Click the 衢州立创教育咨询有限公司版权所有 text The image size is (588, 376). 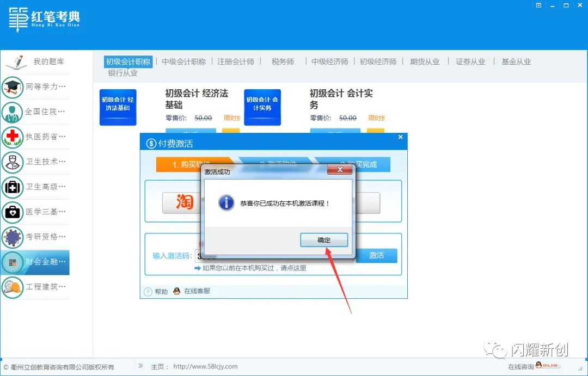pyautogui.click(x=62, y=367)
